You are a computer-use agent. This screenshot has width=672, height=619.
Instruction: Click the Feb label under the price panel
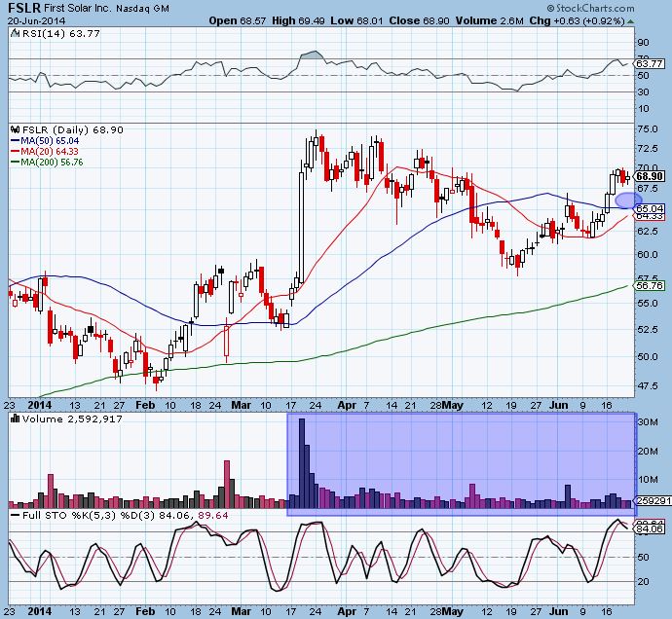coord(145,405)
